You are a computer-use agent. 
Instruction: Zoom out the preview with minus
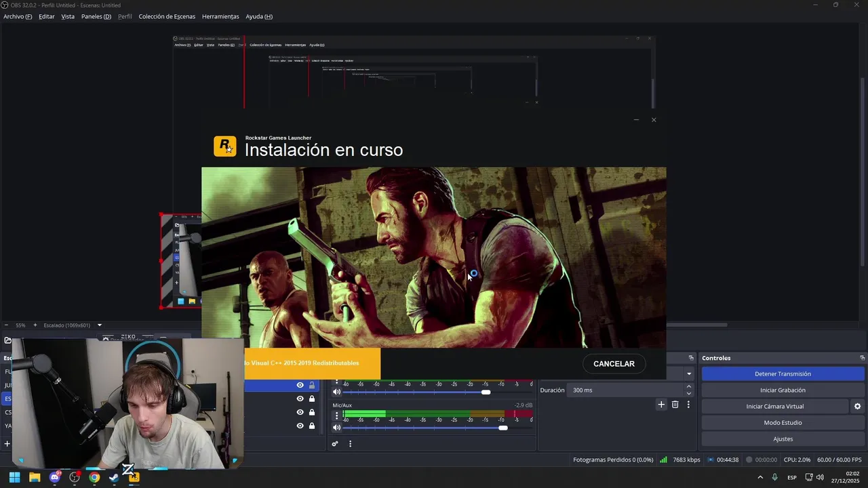click(6, 325)
